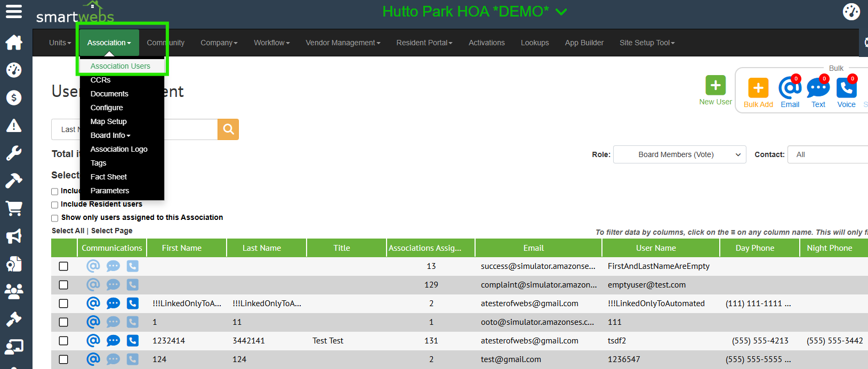Open the Vendor Management menu
Screen dimensions: 868x369
tap(343, 43)
